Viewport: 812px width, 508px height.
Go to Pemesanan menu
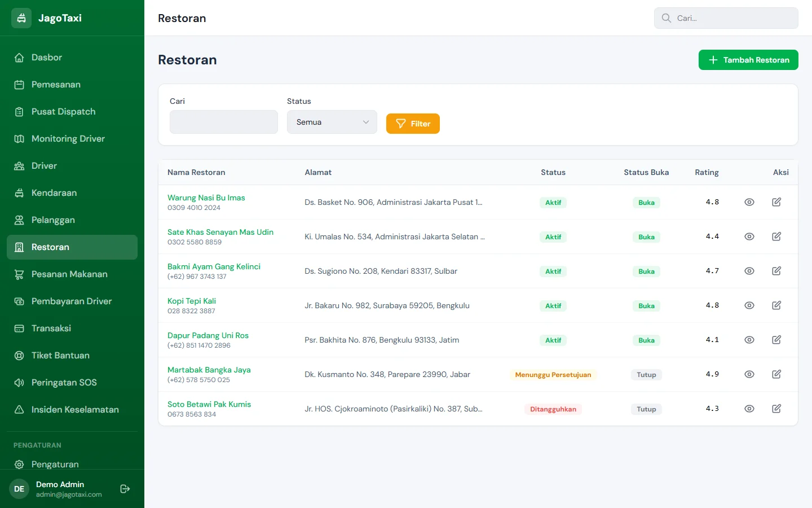[72, 85]
